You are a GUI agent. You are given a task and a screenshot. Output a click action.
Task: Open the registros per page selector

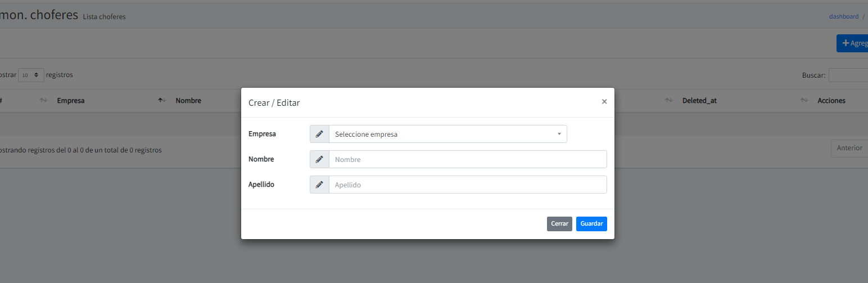coord(31,75)
